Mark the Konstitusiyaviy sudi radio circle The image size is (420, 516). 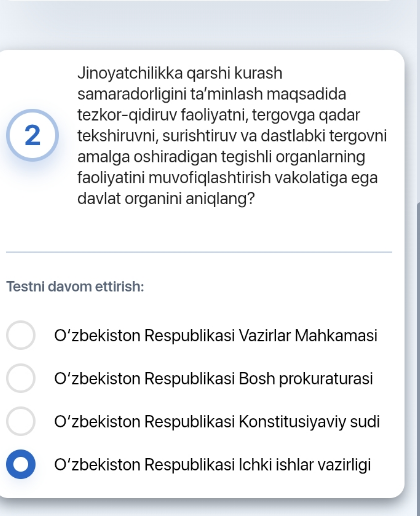(21, 421)
